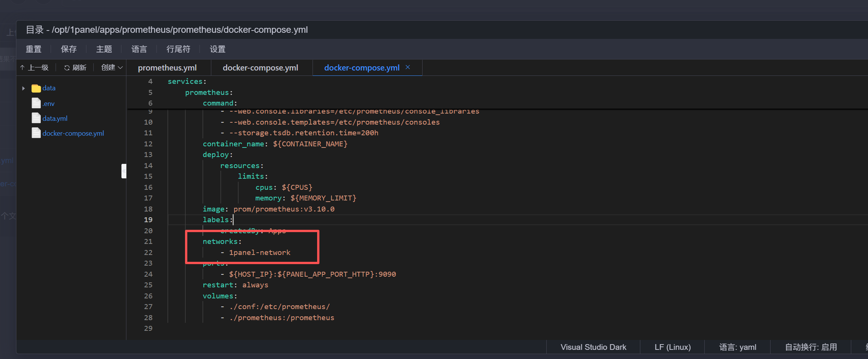The width and height of the screenshot is (868, 359).
Task: Click the ${HOST_IP}:${PANEL_APP_PORT_HTTP}:9090 line
Action: (x=312, y=274)
